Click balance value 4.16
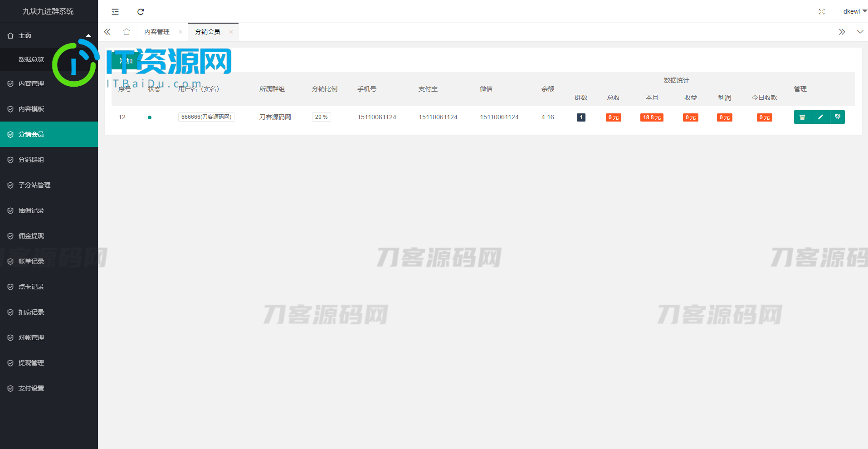 (x=548, y=117)
